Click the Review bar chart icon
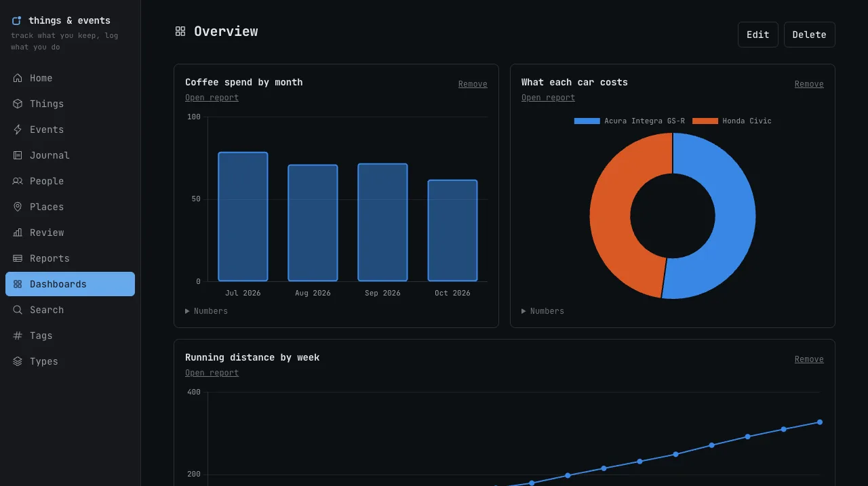Screen dimensions: 868x486 (x=18, y=232)
